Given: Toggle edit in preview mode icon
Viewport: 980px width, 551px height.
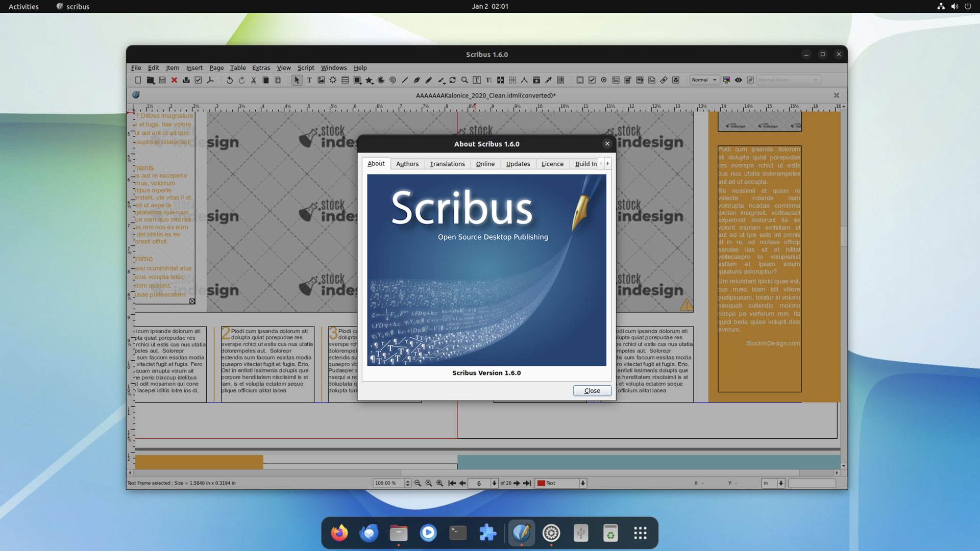Looking at the screenshot, I should click(750, 80).
